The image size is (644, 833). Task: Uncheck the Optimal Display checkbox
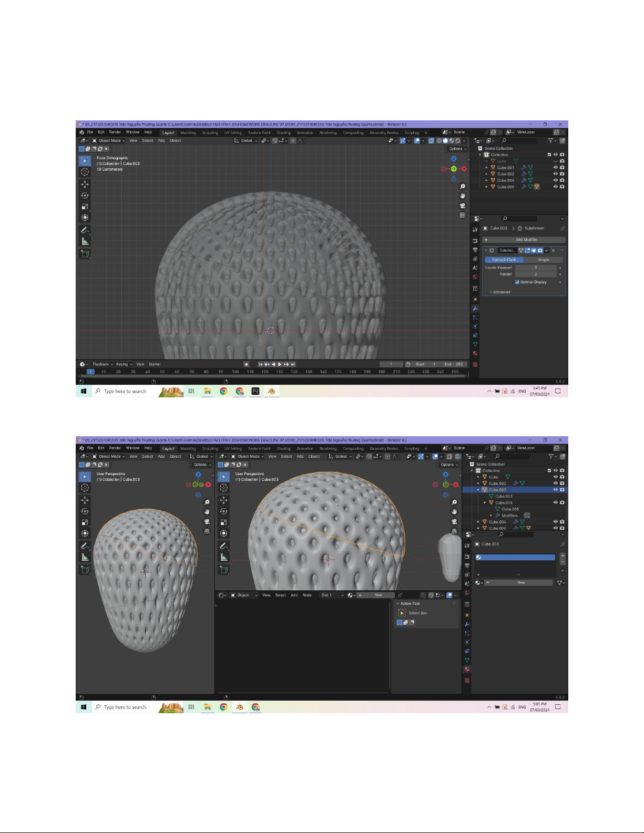tap(517, 282)
